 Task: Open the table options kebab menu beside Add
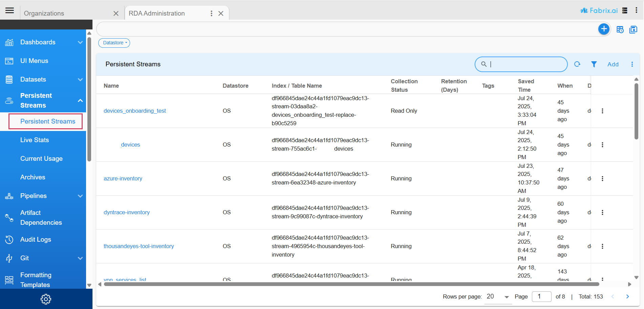pos(632,64)
